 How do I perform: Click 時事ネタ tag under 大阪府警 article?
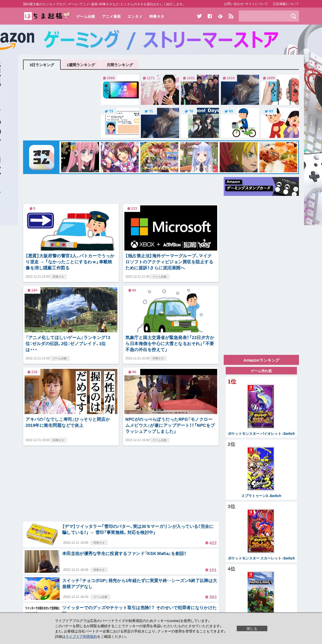[58, 277]
